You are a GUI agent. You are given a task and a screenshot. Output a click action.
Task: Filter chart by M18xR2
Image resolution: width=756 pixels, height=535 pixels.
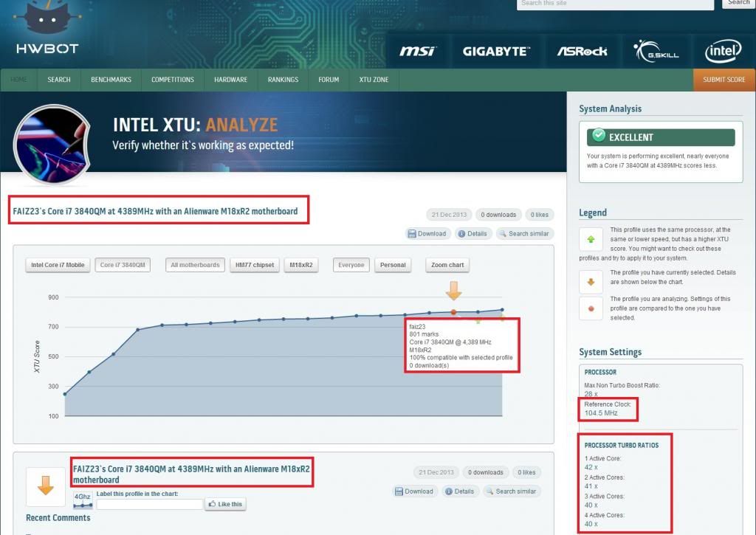pyautogui.click(x=301, y=265)
